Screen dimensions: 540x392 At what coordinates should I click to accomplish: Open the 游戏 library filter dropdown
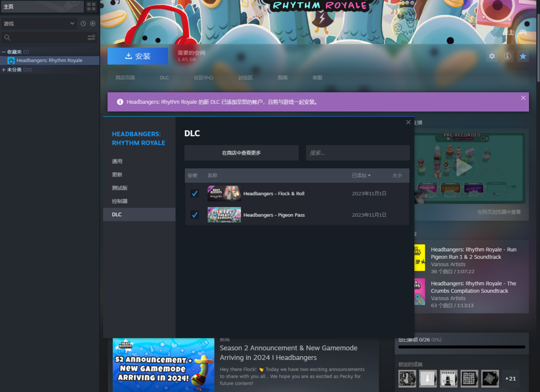point(38,23)
